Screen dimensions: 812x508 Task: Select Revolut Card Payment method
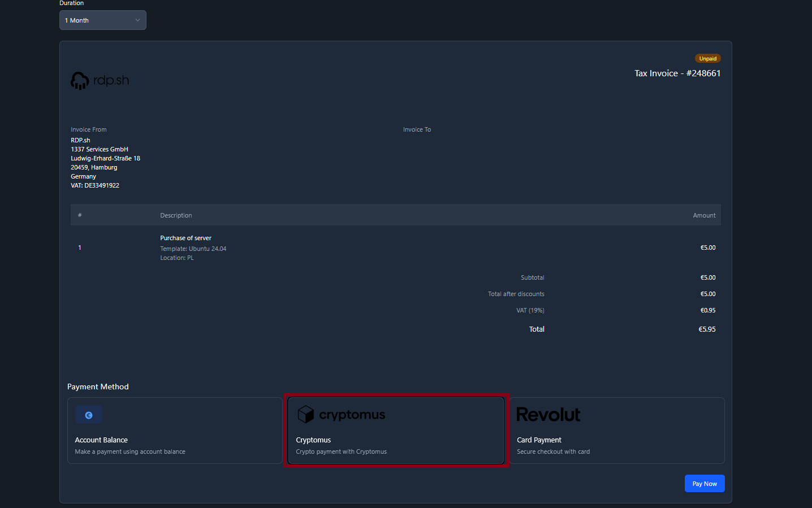point(617,431)
